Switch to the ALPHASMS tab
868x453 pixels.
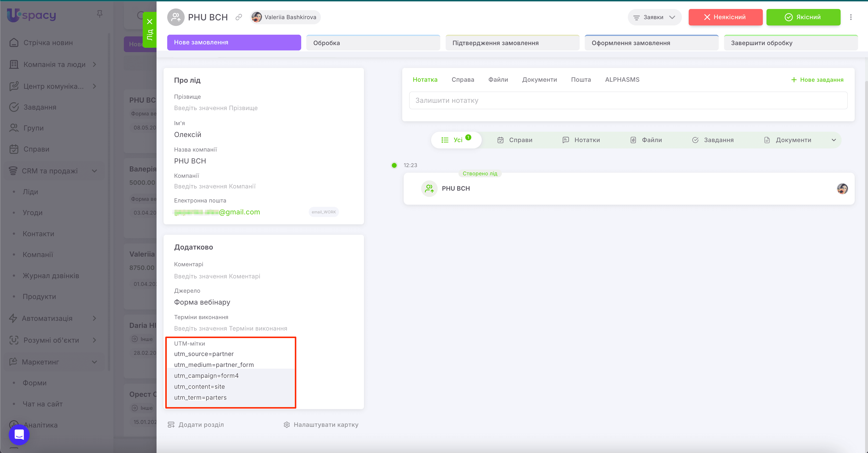(x=622, y=80)
